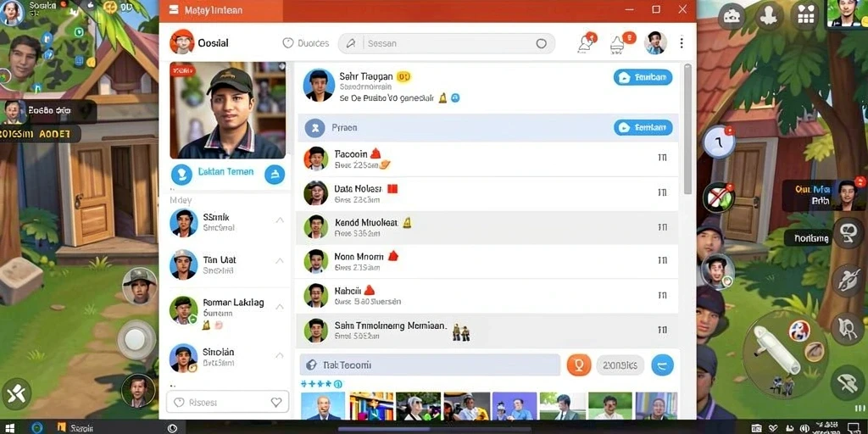Image resolution: width=868 pixels, height=434 pixels.
Task: Open the Rahciii friend row
Action: coord(487,296)
